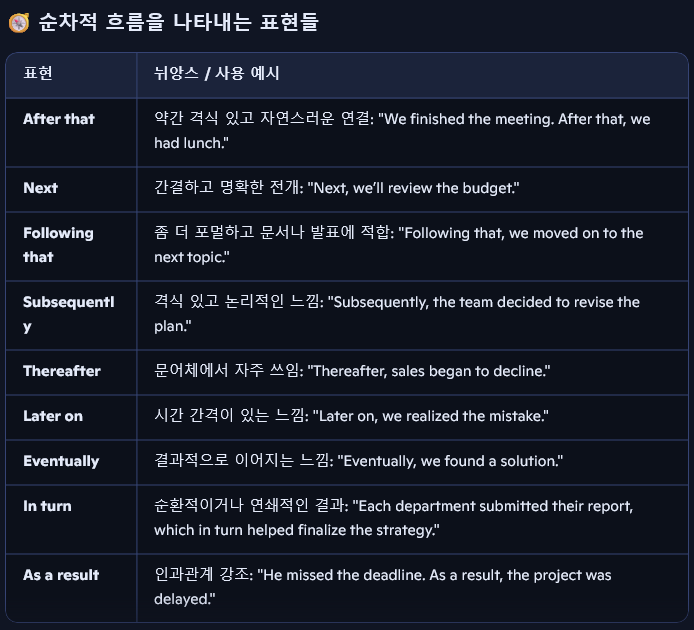Click the Next expression cell
This screenshot has width=694, height=630.
pyautogui.click(x=41, y=188)
